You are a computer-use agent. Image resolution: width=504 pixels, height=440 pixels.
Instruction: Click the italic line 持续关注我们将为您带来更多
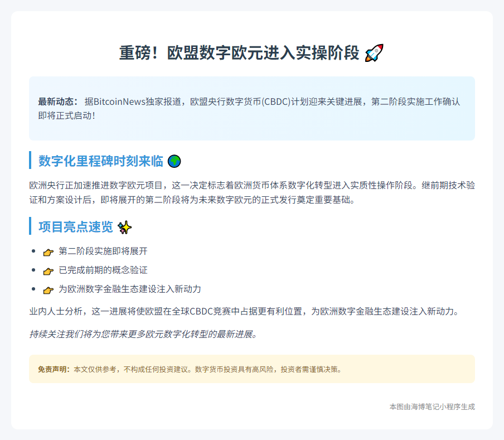[143, 335]
